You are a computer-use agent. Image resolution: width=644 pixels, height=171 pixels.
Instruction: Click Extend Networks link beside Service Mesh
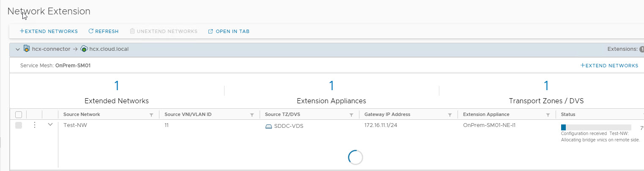(609, 66)
